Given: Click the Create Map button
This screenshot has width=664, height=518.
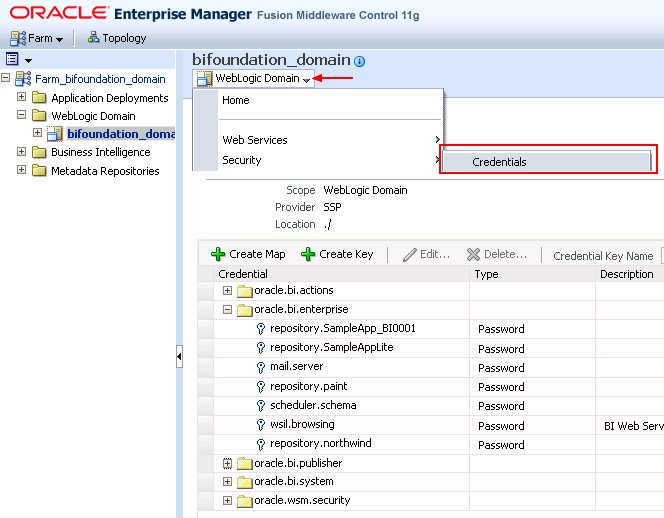Looking at the screenshot, I should [x=248, y=254].
